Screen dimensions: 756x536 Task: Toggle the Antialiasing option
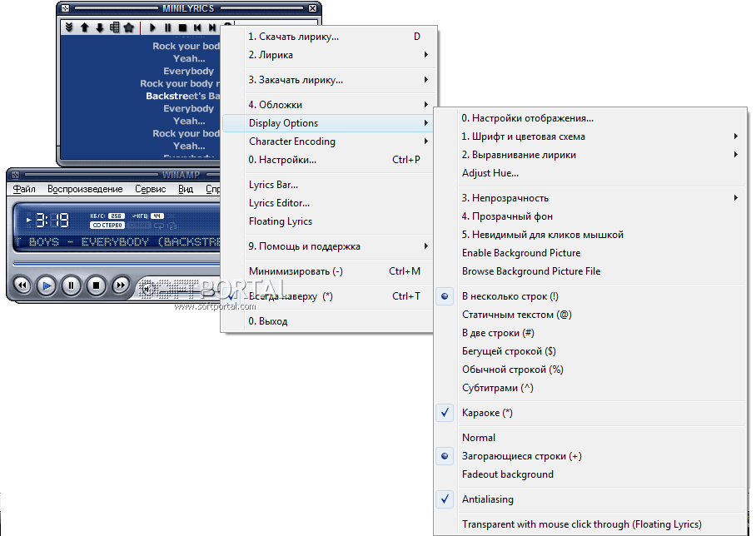[x=590, y=499]
